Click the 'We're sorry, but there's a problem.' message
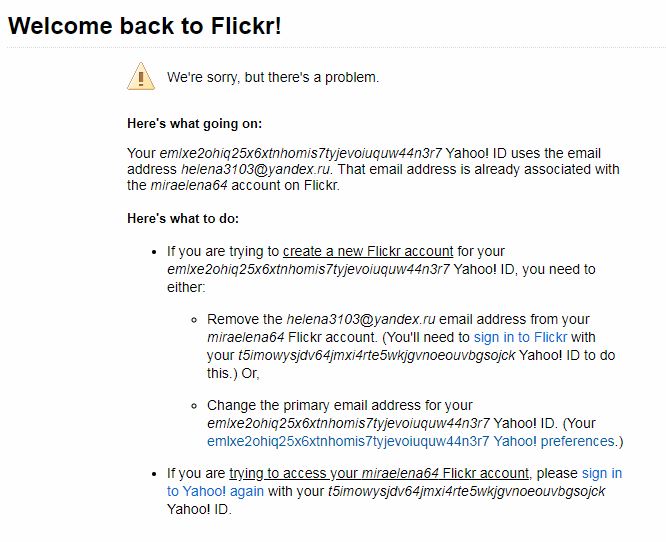666x542 pixels. [x=273, y=77]
